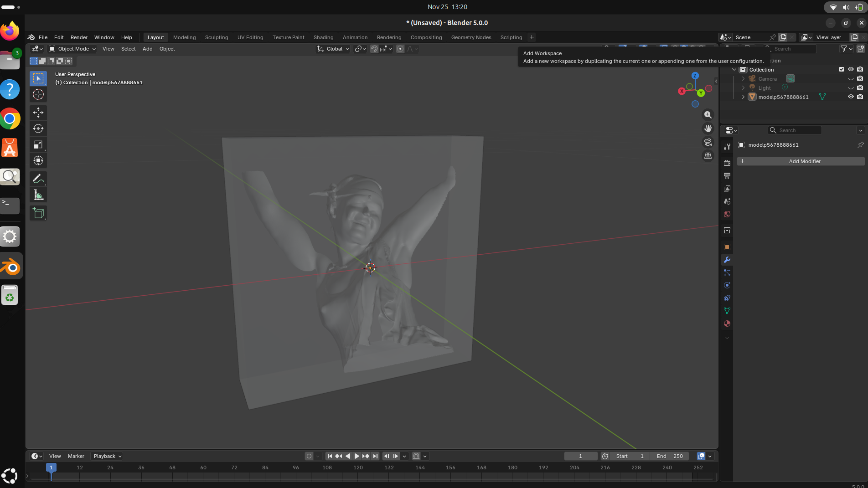This screenshot has height=488, width=868.
Task: Hide modelp5678888661 in viewport
Action: coord(850,97)
